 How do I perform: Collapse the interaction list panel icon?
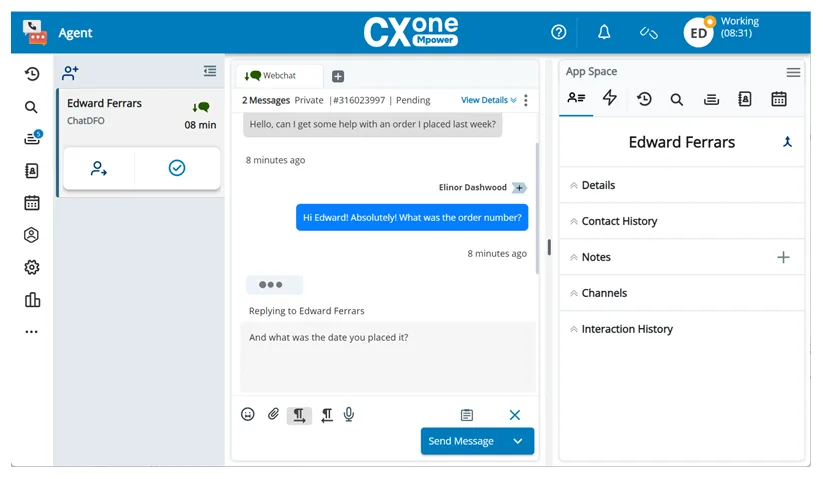(x=210, y=71)
